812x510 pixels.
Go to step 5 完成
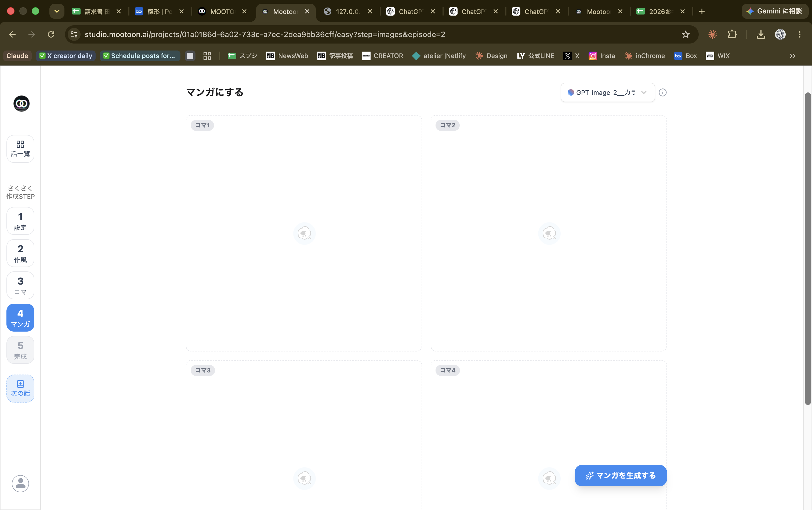[20, 350]
